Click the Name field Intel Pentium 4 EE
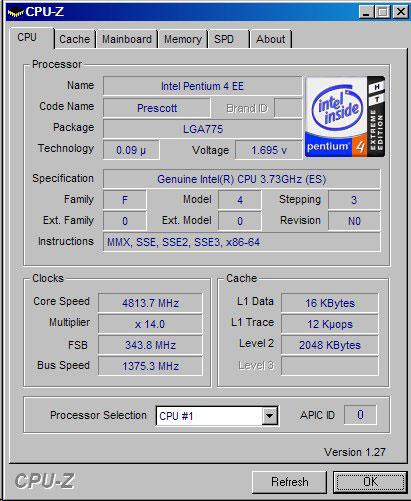411x501 pixels. (x=203, y=86)
